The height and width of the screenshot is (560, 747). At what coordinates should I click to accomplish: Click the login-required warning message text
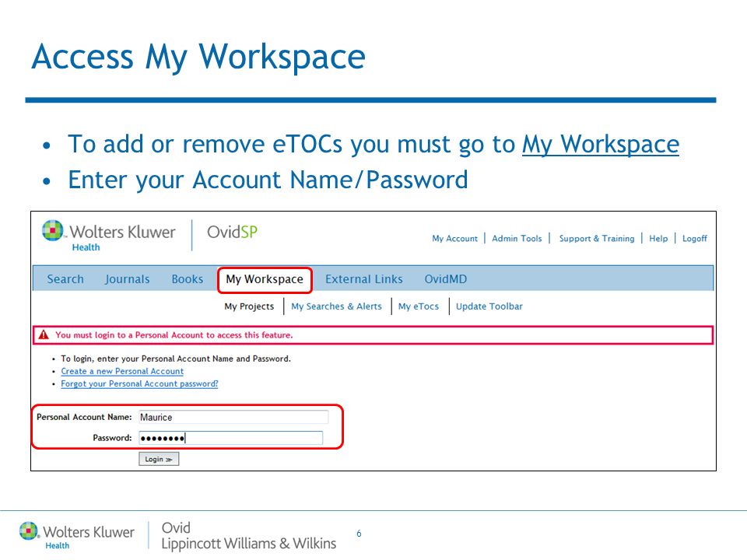pos(174,334)
